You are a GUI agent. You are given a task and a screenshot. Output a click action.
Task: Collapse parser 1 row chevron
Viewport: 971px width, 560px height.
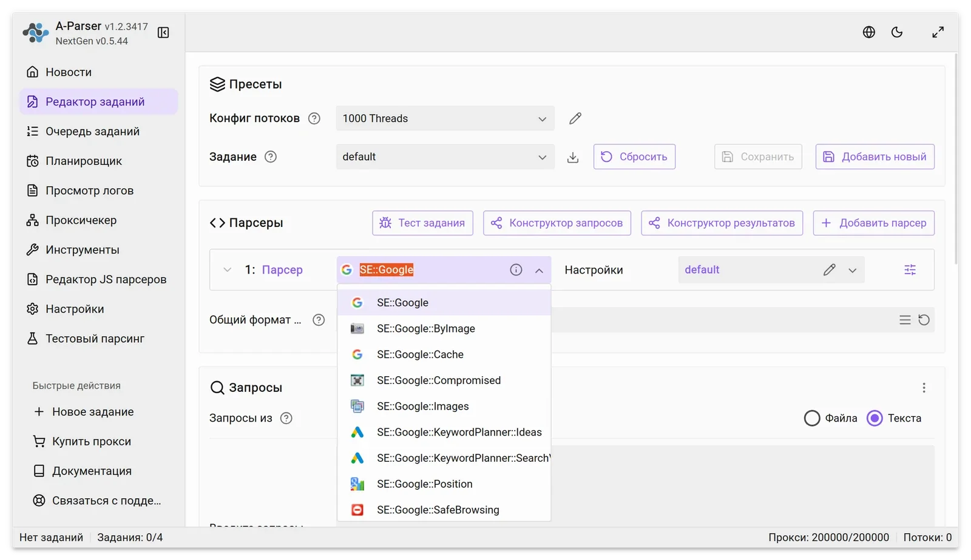pos(227,270)
